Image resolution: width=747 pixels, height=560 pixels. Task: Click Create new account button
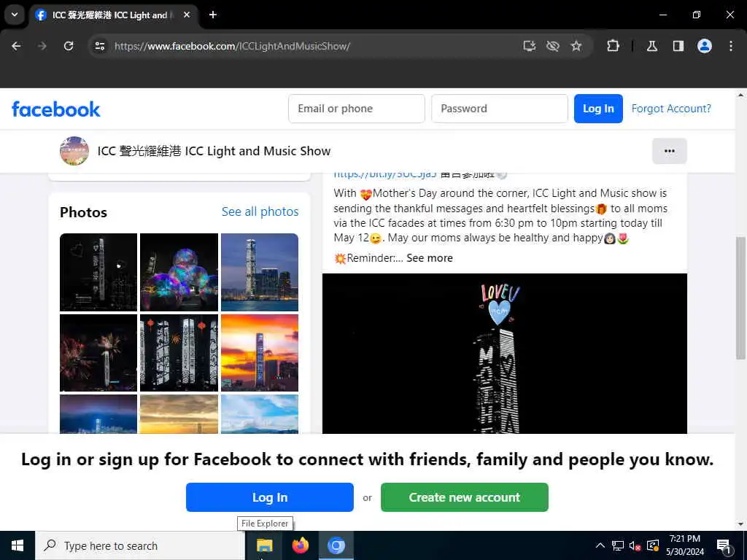tap(465, 497)
